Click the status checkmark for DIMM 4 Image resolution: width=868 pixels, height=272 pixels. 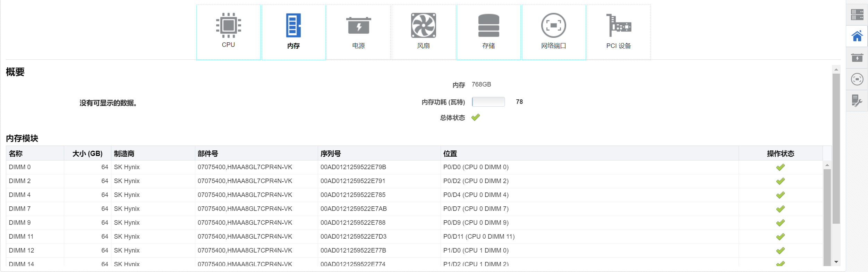(781, 195)
